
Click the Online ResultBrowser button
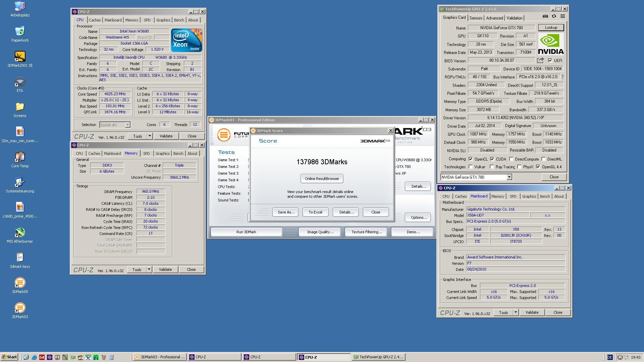(322, 179)
